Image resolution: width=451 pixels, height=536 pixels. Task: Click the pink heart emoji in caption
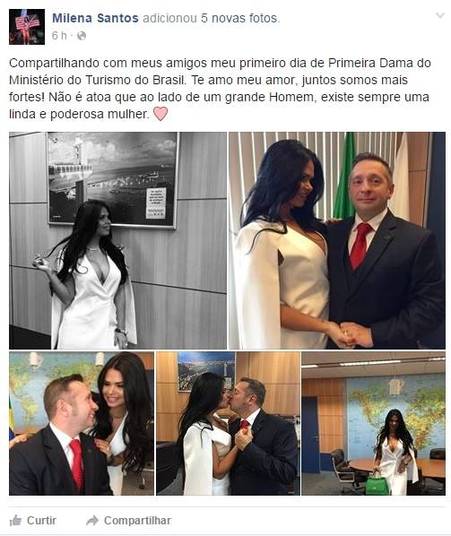[x=160, y=114]
